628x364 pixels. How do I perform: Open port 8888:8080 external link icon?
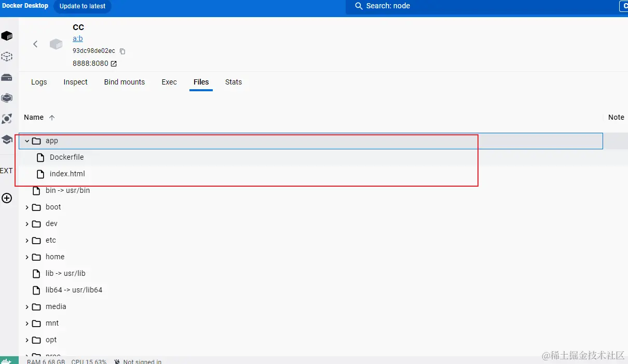[x=114, y=64]
